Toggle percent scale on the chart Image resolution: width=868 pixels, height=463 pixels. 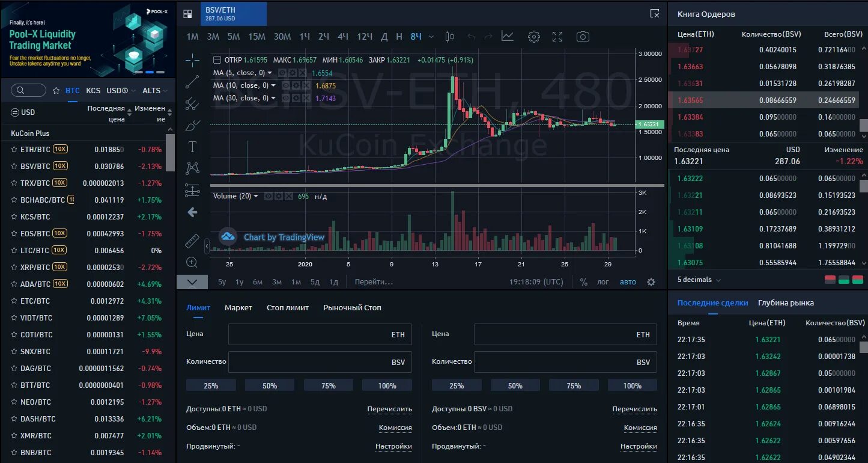coord(584,282)
